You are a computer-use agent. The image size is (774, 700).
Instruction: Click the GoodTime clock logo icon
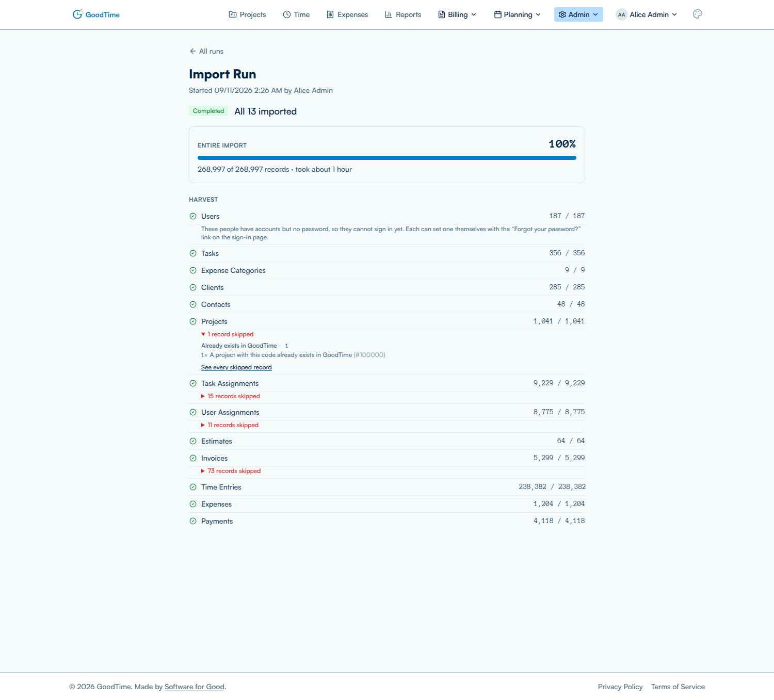[77, 14]
